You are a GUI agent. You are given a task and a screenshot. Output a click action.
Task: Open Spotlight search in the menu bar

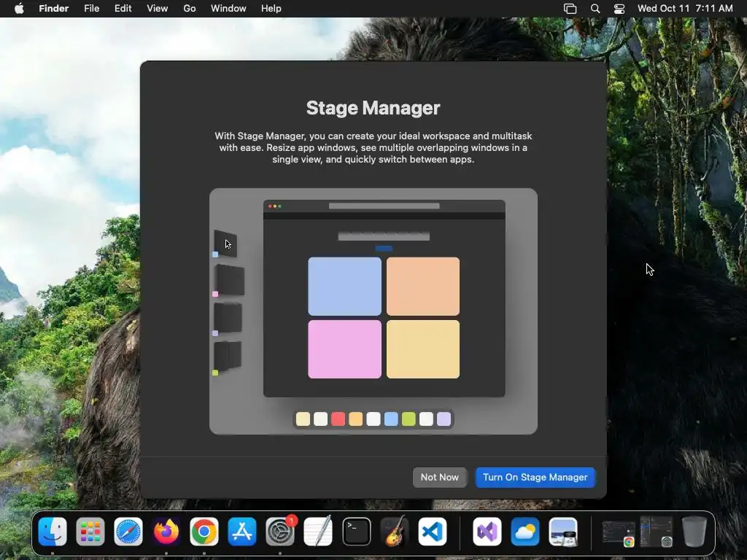pyautogui.click(x=595, y=9)
